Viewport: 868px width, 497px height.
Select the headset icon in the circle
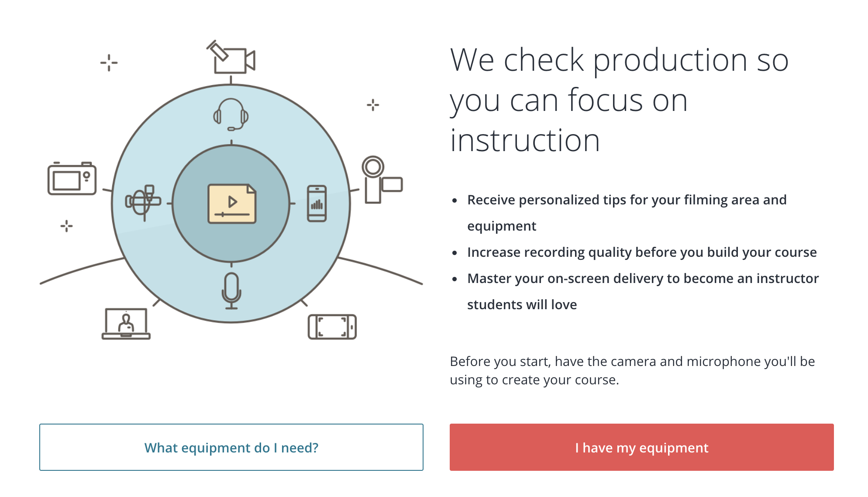coord(231,114)
